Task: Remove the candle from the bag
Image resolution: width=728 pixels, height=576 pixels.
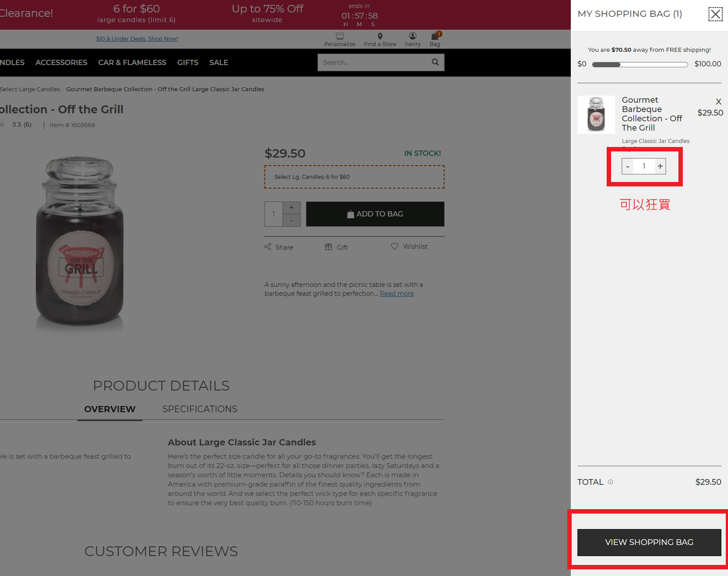Action: point(718,102)
